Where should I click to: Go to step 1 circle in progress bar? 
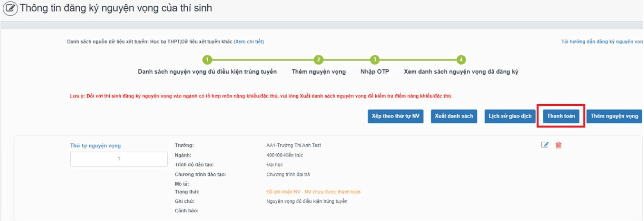click(207, 60)
